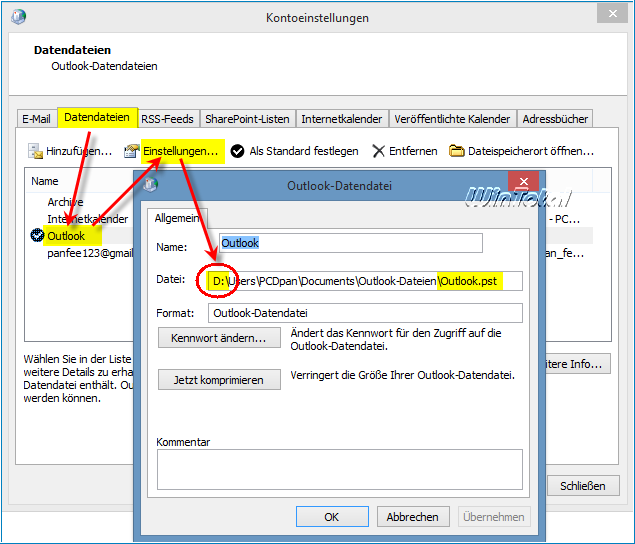Click the Outlook-Datendatei dialog title icon
The width and height of the screenshot is (635, 544).
151,185
